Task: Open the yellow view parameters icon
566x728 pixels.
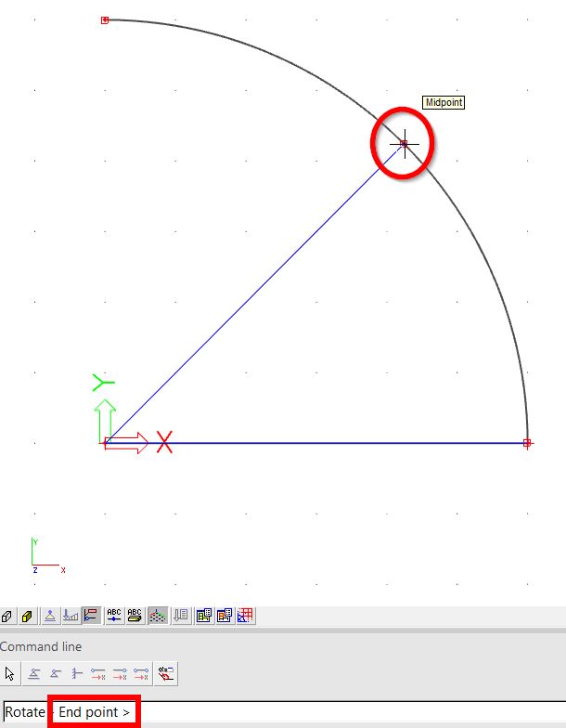Action: [x=204, y=616]
